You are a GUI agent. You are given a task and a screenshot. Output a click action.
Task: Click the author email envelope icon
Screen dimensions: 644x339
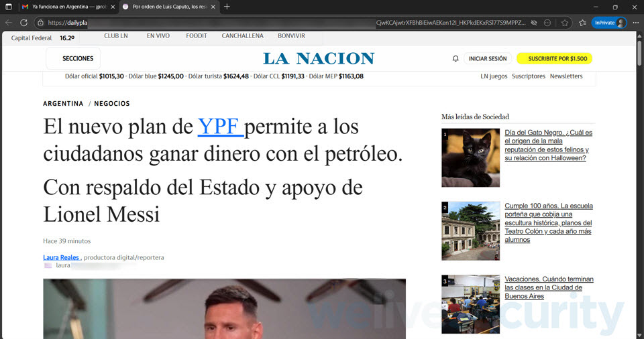pos(48,265)
